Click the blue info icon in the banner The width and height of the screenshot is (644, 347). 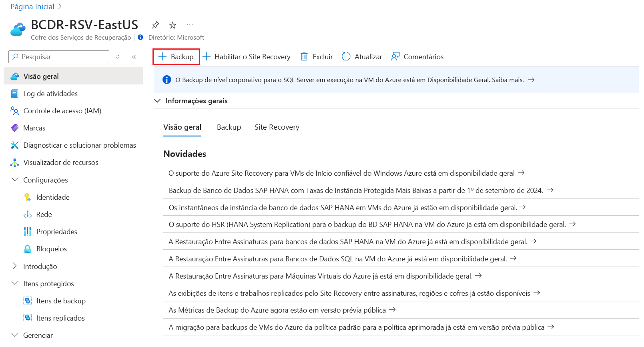[x=167, y=80]
